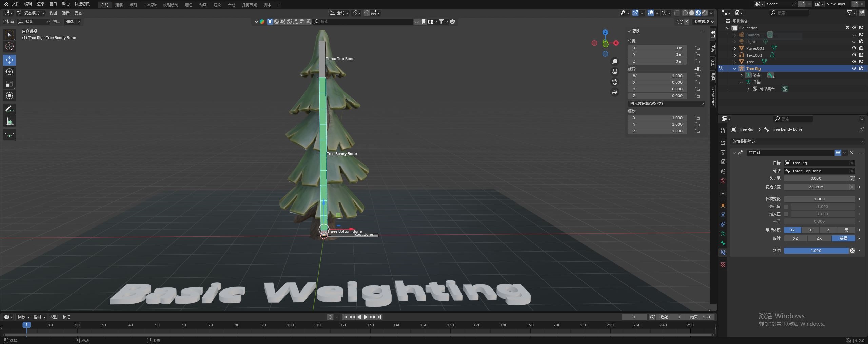Toggle Stretch To constraint visibility eye
The image size is (868, 344).
tap(838, 153)
